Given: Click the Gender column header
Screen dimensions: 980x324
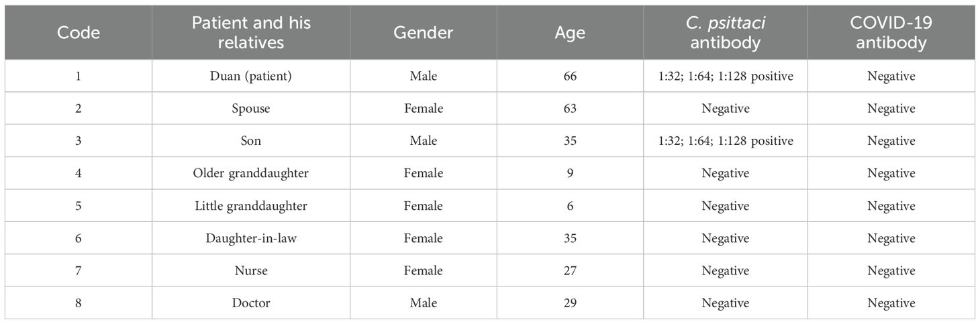Looking at the screenshot, I should click(423, 32).
